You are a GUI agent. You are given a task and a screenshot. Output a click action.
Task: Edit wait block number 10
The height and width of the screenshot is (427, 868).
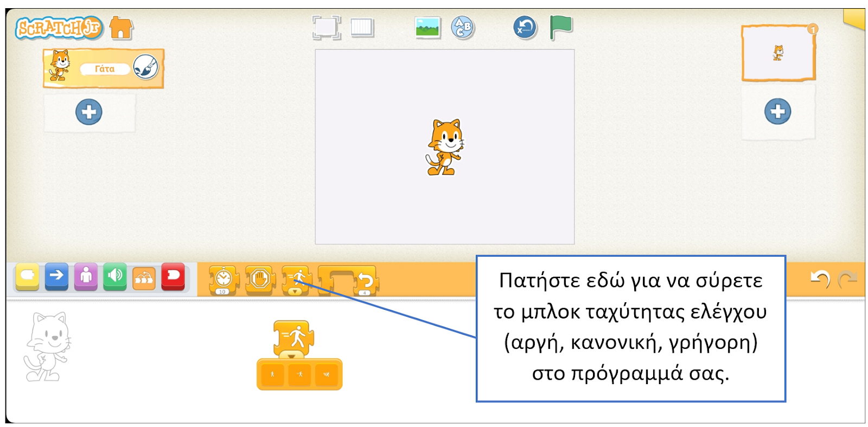(222, 292)
